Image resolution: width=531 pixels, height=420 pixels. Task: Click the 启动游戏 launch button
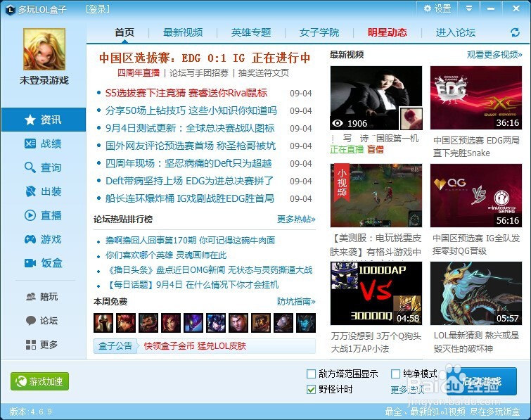click(x=482, y=381)
